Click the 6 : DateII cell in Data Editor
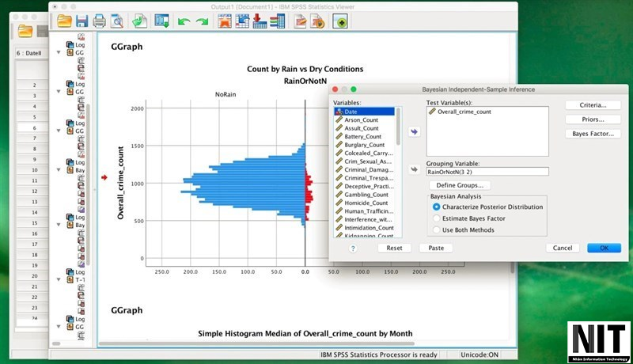 (29, 53)
